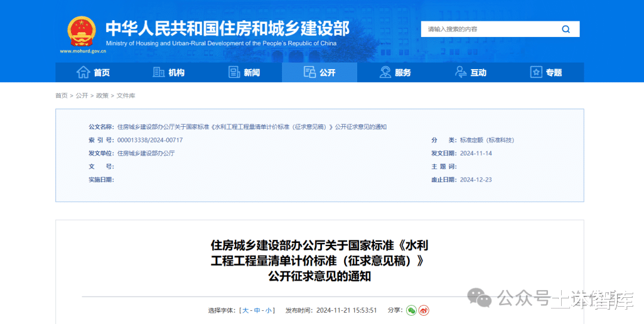The image size is (644, 324).
Task: Click the national emblem logo
Action: [82, 32]
